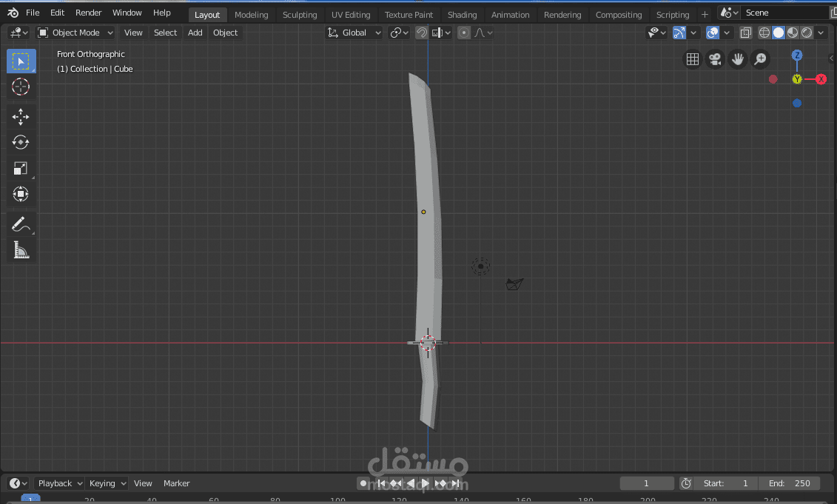Toggle viewport overlays visibility
The width and height of the screenshot is (837, 504).
[x=711, y=33]
